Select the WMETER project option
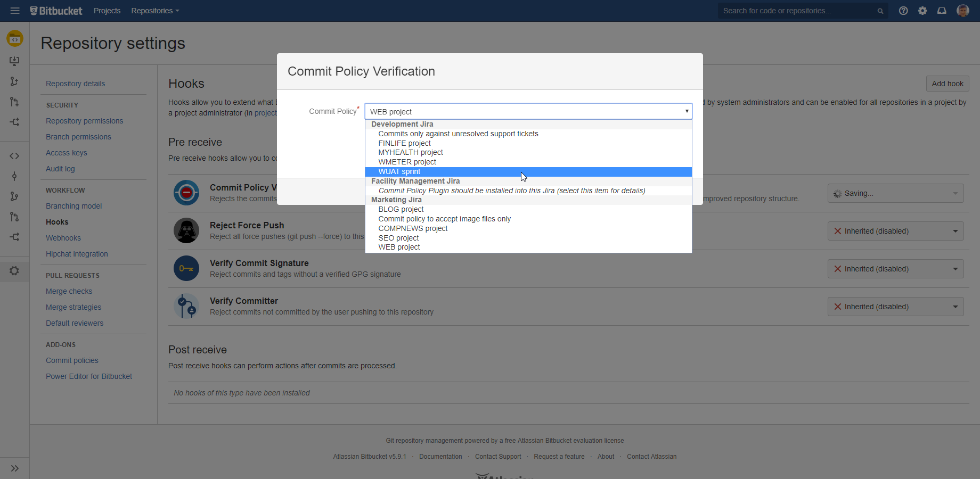Image resolution: width=980 pixels, height=479 pixels. point(528,162)
